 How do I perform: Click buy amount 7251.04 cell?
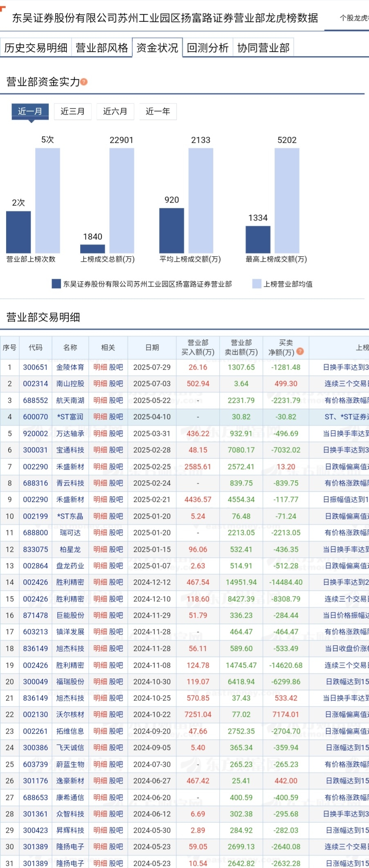(198, 714)
